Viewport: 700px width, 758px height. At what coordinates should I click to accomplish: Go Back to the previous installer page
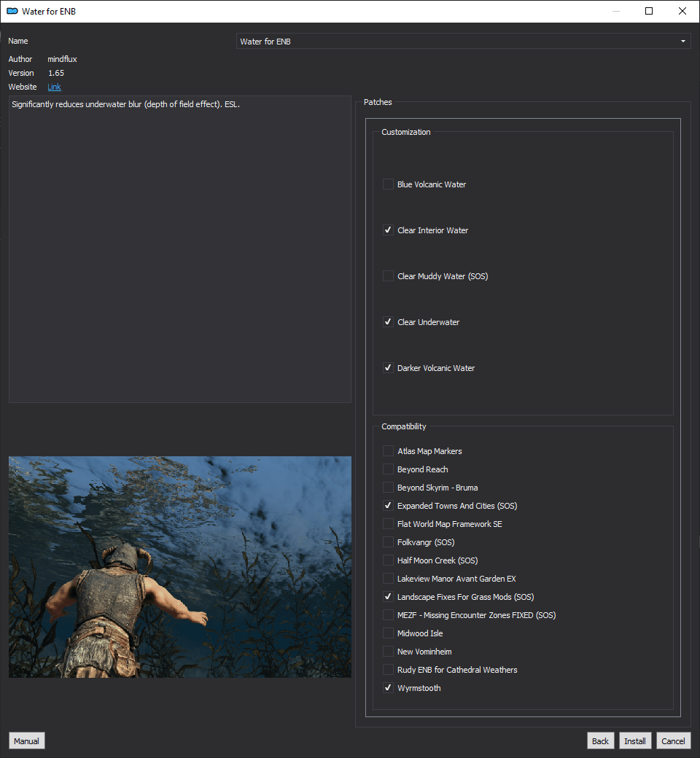[x=600, y=741]
